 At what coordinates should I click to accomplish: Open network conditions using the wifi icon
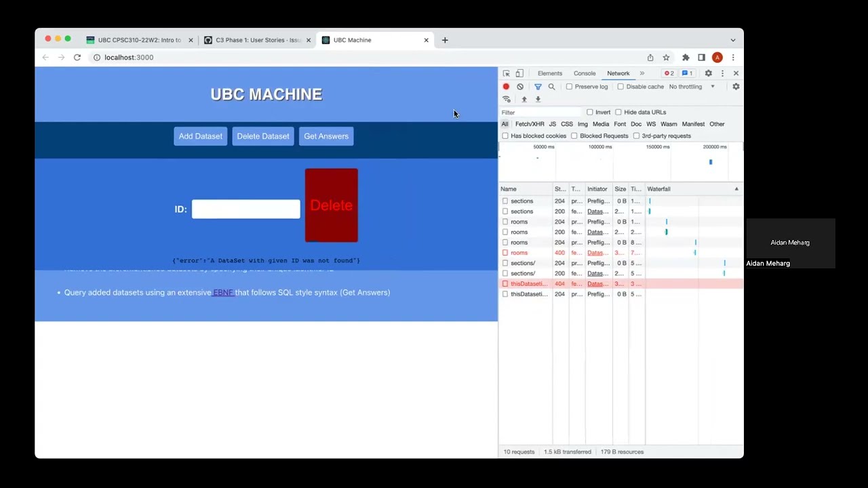[x=507, y=99]
